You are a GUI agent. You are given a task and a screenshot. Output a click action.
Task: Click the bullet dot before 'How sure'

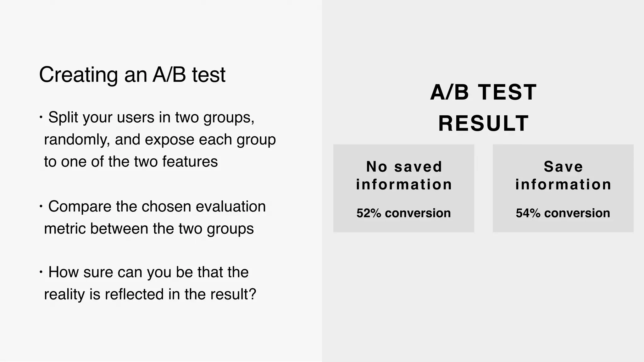41,272
